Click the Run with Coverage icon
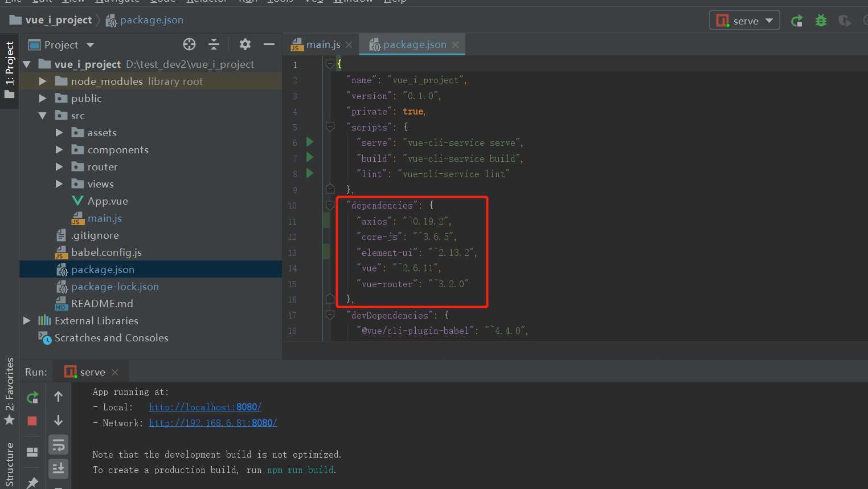This screenshot has width=868, height=489. [x=845, y=21]
